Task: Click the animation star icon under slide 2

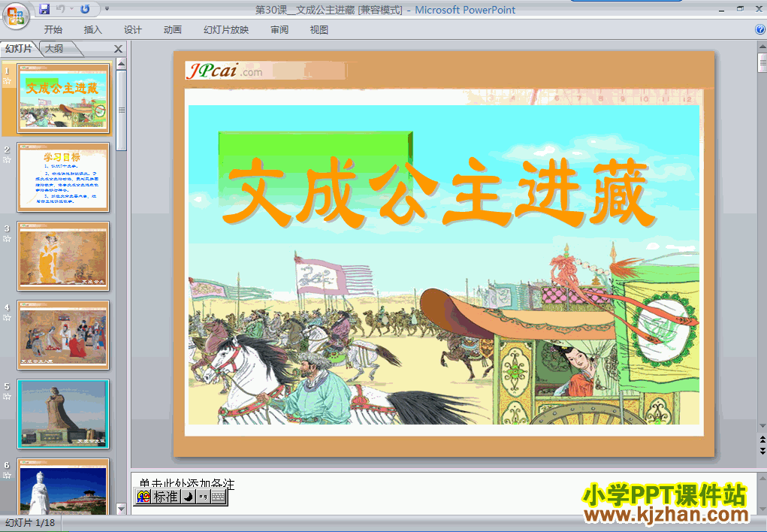Action: (7, 160)
